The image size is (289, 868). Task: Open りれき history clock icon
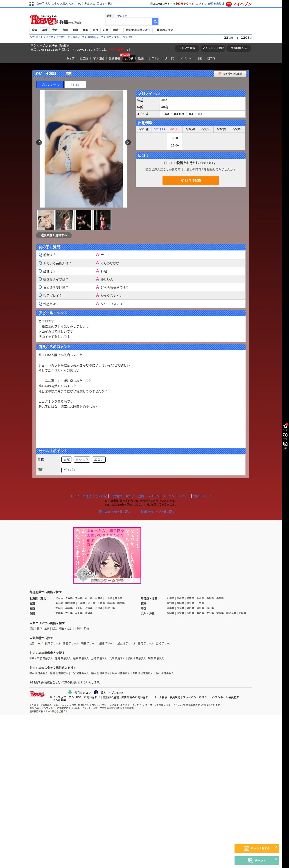click(285, 436)
